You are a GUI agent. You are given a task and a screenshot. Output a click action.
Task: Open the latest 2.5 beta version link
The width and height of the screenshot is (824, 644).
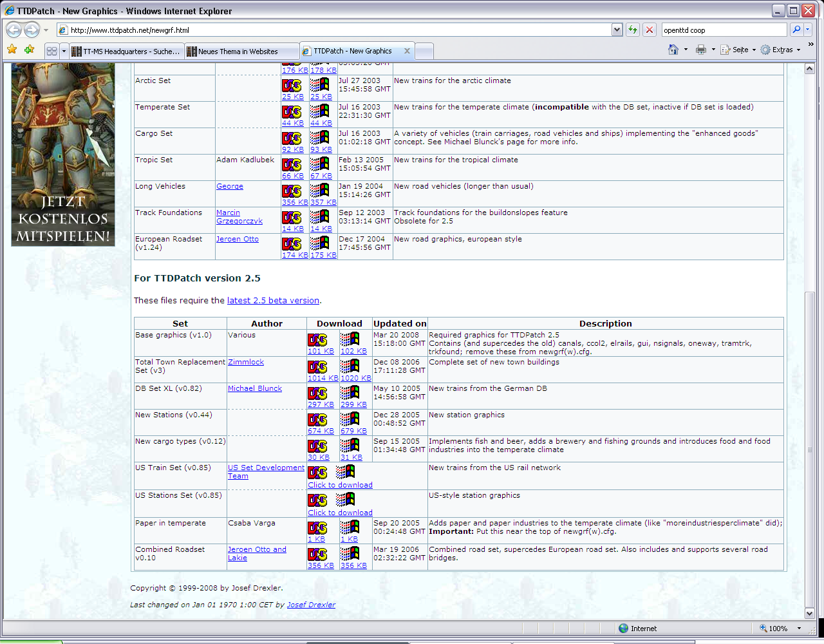coord(273,300)
